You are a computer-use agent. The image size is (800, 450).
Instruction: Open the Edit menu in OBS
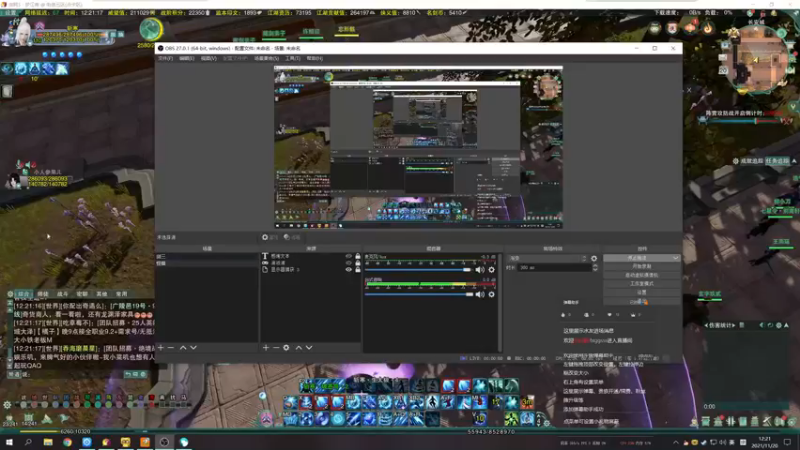pos(187,59)
